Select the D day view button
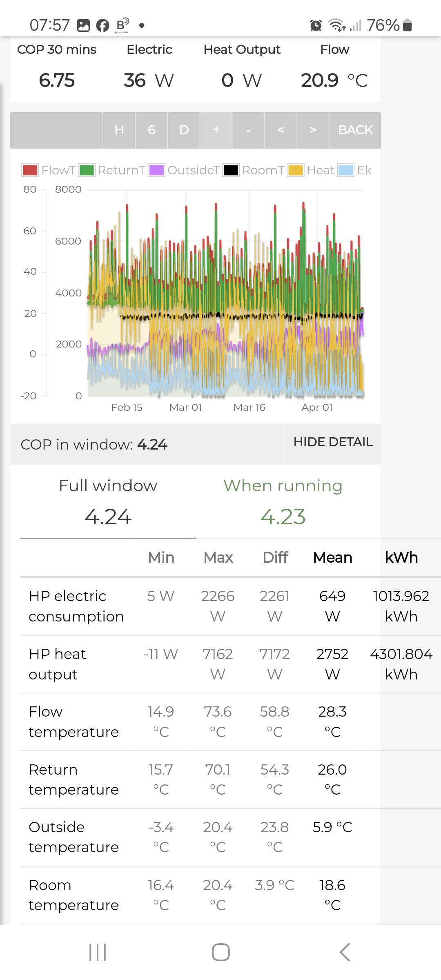This screenshot has width=441, height=980. [x=184, y=130]
